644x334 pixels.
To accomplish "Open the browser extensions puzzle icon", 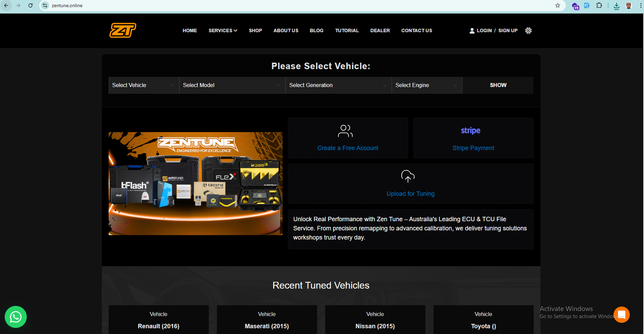I will point(599,6).
